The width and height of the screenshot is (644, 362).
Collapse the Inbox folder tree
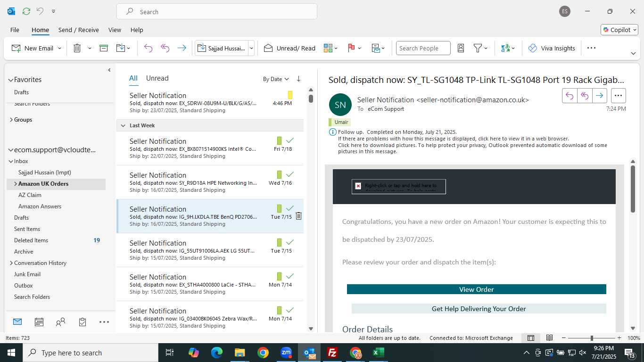pos(11,161)
